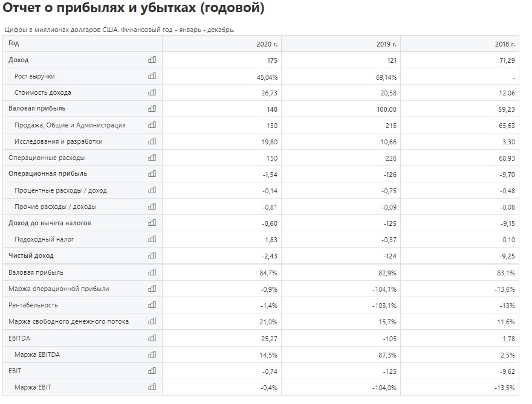
Task: Open chart icon for Рентабельность
Action: [152, 305]
